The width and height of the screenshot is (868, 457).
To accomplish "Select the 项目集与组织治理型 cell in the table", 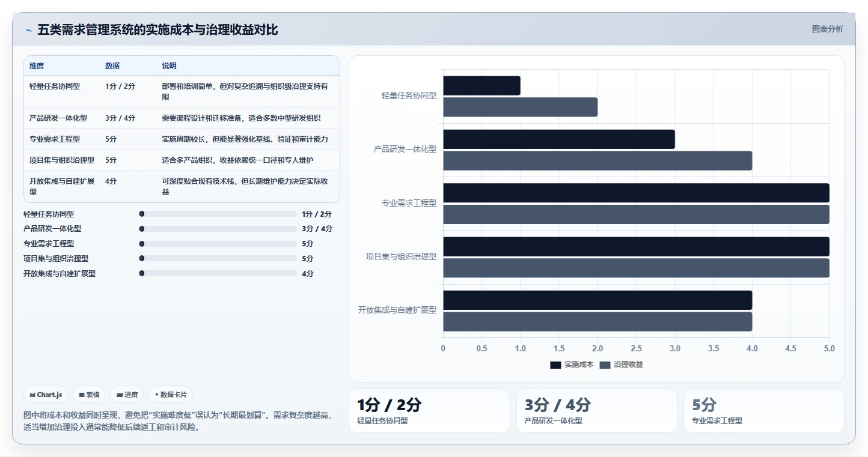I will [x=62, y=160].
